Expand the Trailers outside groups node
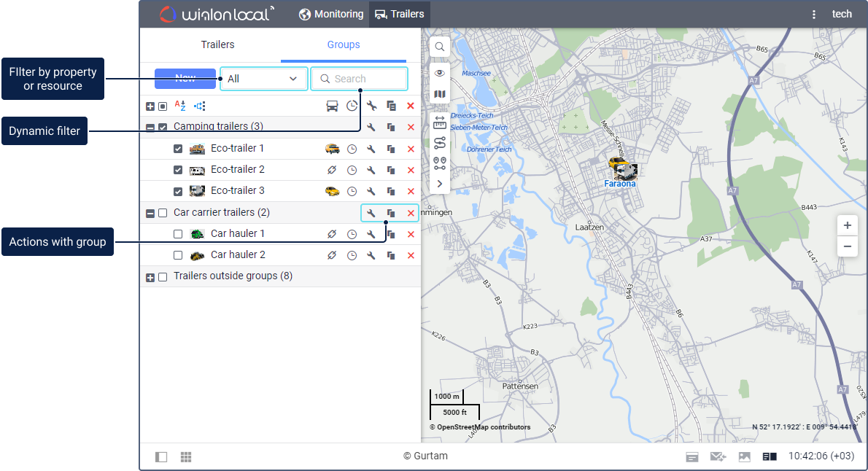868x471 pixels. pos(150,277)
